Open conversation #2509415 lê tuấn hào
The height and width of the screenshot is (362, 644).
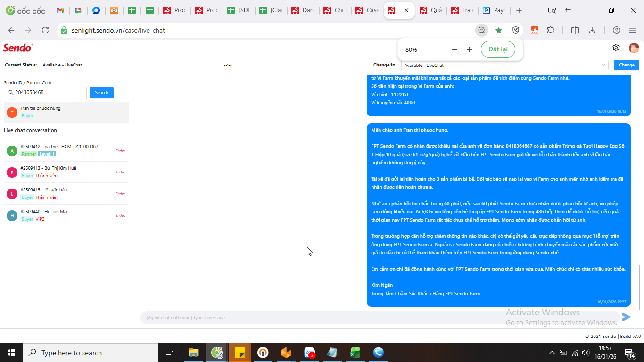tap(66, 194)
